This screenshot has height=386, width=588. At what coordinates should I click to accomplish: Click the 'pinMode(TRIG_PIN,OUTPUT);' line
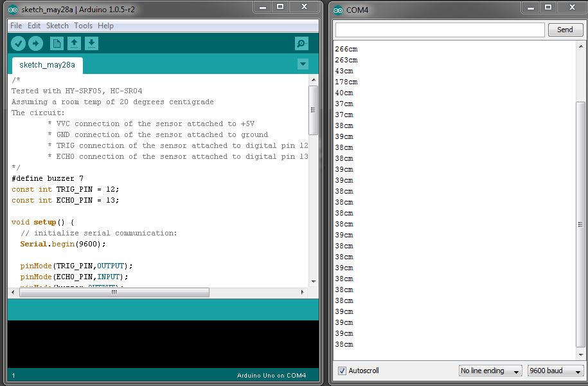pos(76,266)
